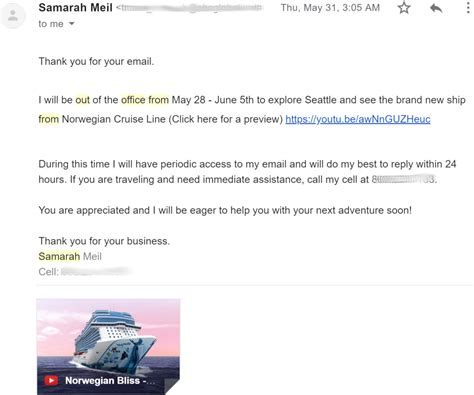Click the red YouTube play icon

click(51, 380)
